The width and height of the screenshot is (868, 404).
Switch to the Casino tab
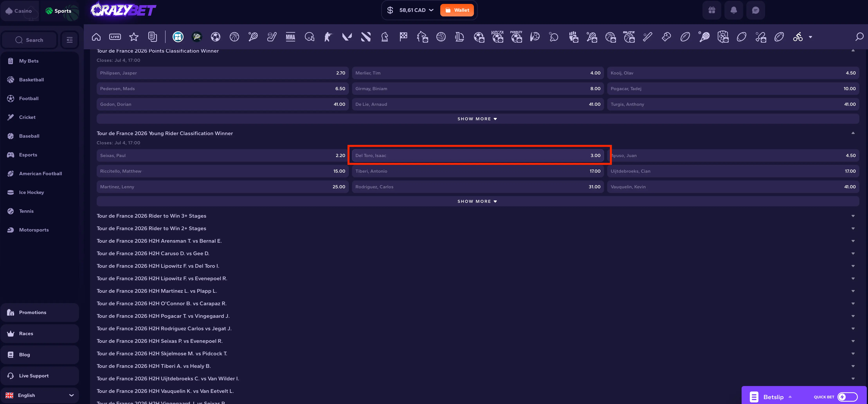pos(19,11)
